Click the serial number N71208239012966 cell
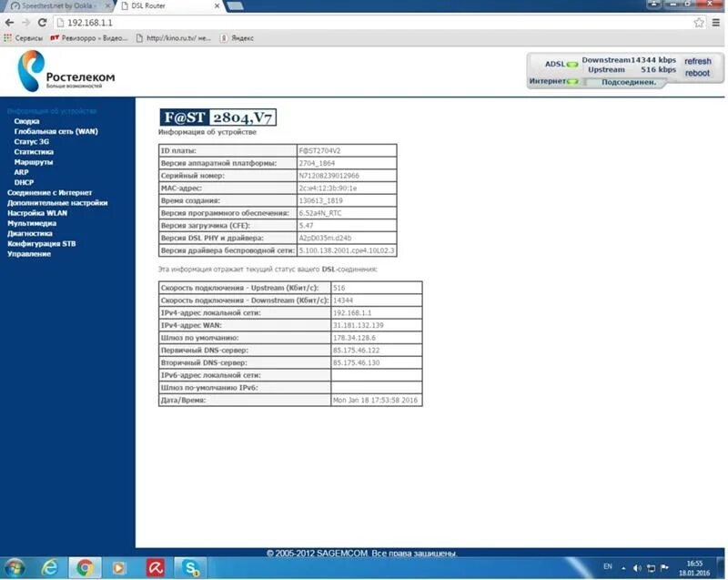728x580 pixels. click(x=347, y=176)
